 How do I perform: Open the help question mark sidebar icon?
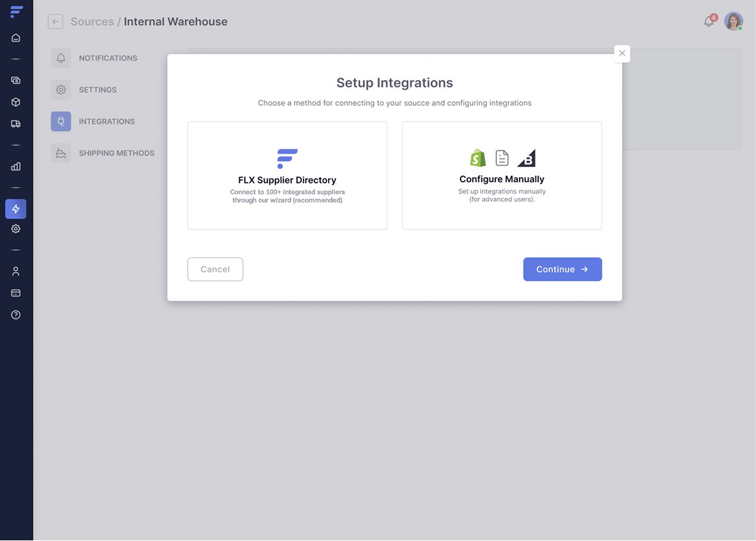[x=16, y=315]
